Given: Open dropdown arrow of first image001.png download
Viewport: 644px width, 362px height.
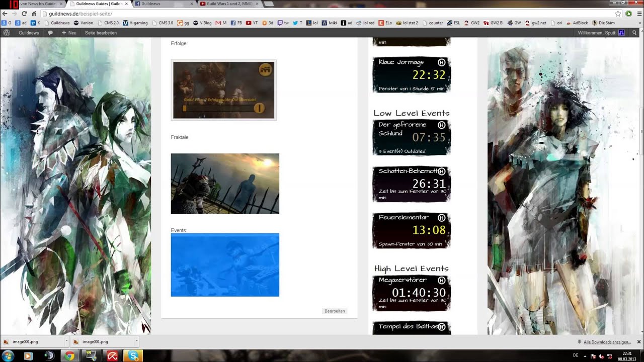Looking at the screenshot, I should point(66,341).
